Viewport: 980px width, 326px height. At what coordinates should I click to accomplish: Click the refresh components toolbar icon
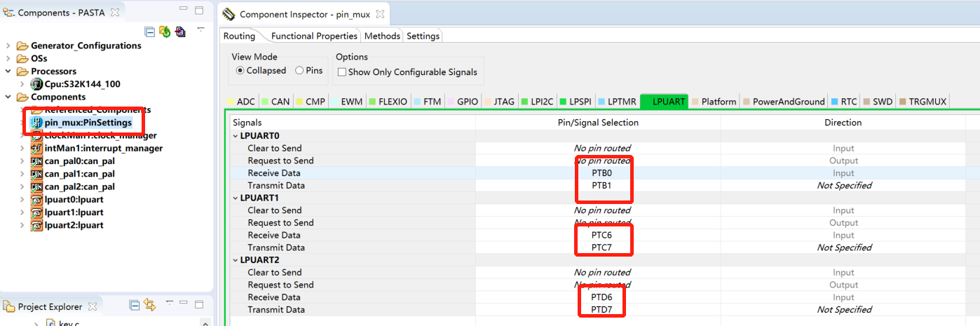[165, 32]
